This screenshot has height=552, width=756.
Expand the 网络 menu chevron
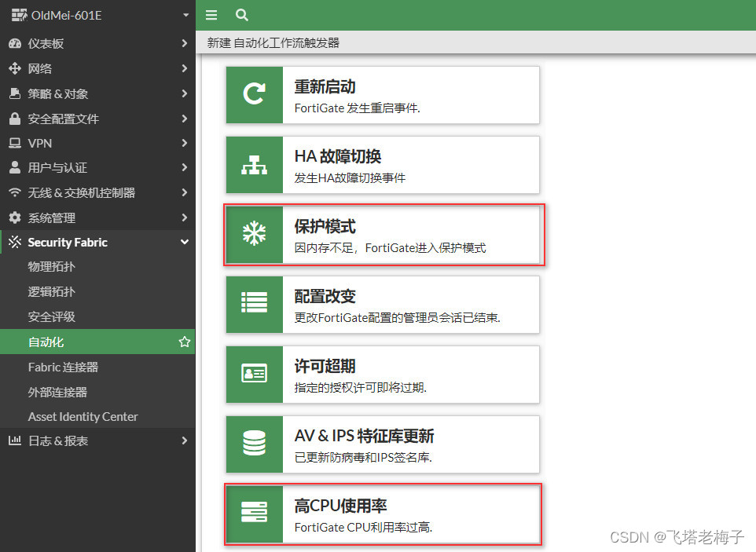[184, 68]
